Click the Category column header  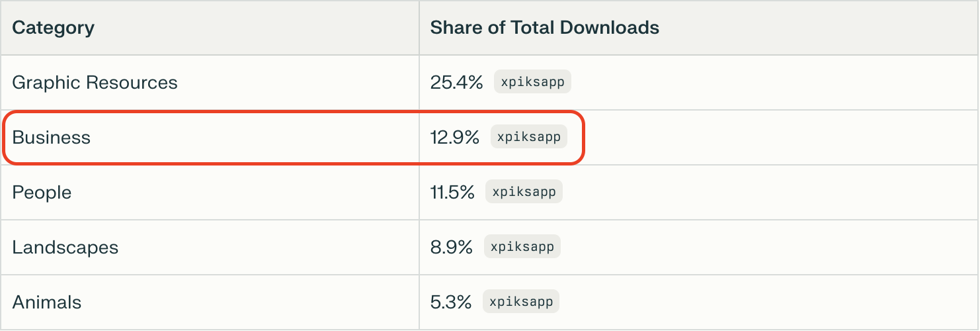[x=53, y=28]
